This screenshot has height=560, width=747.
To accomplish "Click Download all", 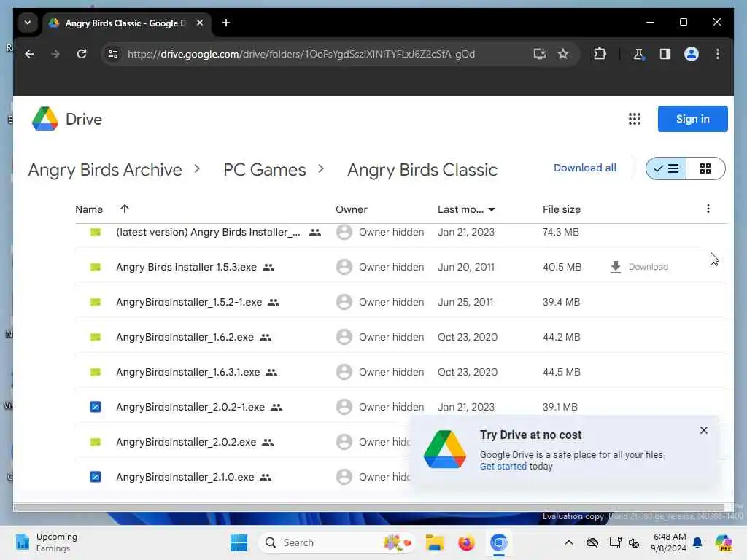I will coord(584,168).
